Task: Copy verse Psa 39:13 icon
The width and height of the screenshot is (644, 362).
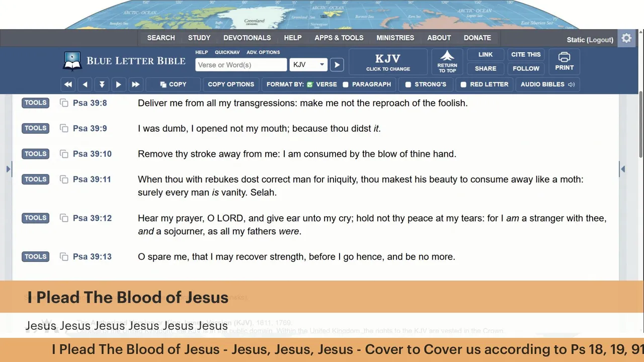Action: tap(64, 257)
